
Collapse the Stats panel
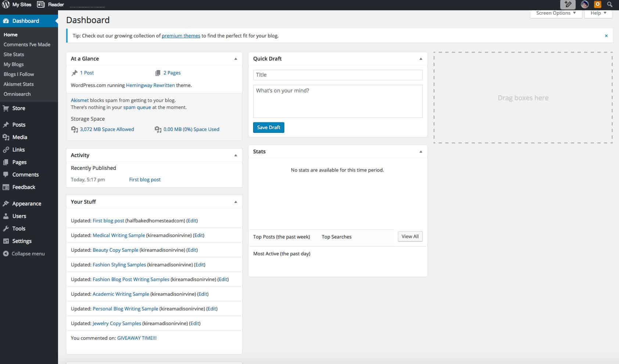(421, 151)
